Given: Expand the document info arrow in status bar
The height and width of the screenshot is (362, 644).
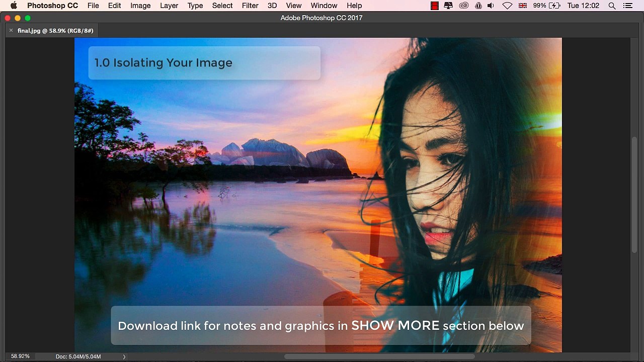Looking at the screenshot, I should (124, 356).
